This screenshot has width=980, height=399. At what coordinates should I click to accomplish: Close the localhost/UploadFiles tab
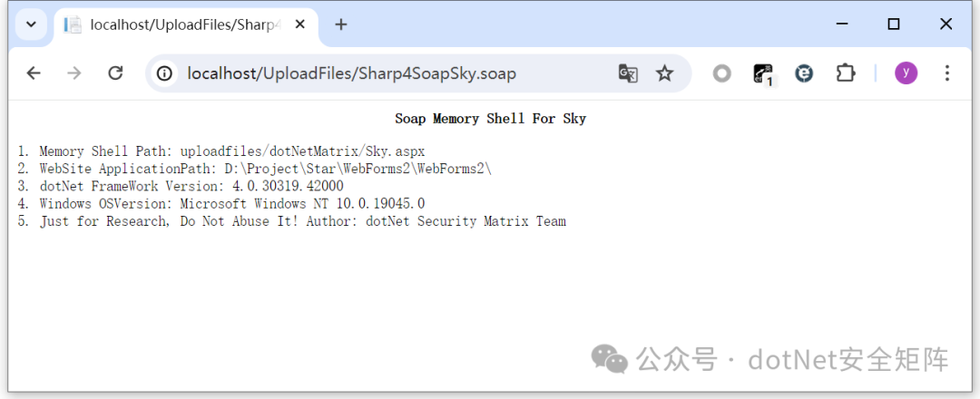coord(299,24)
